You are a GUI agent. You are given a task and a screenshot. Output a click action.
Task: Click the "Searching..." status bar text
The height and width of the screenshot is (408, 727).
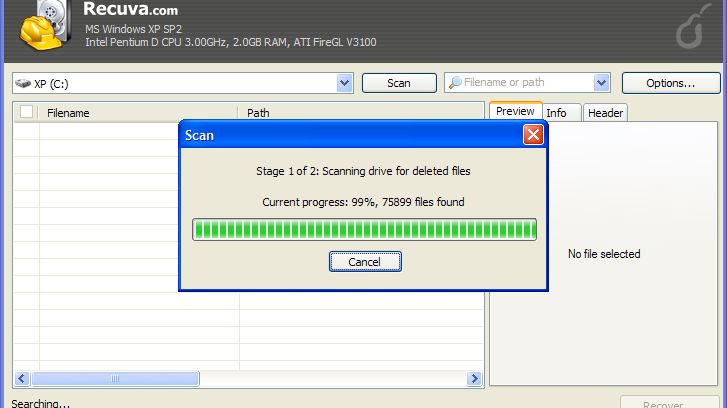40,403
